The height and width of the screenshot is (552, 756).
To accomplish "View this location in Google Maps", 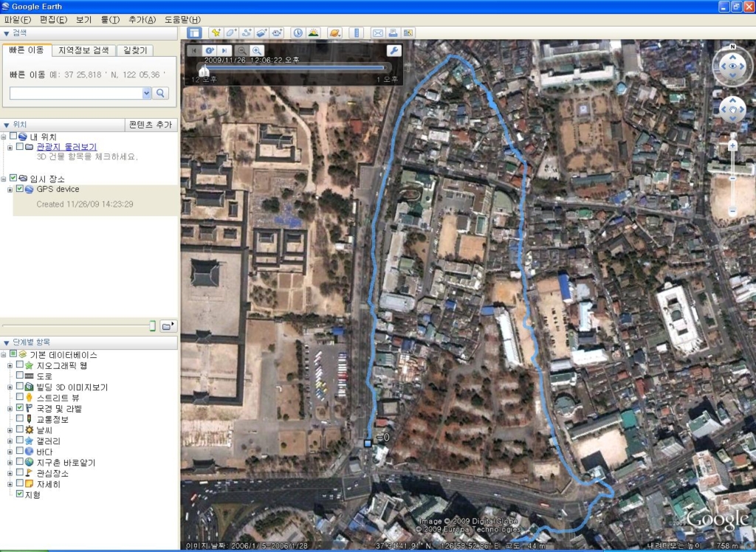I will pos(408,32).
